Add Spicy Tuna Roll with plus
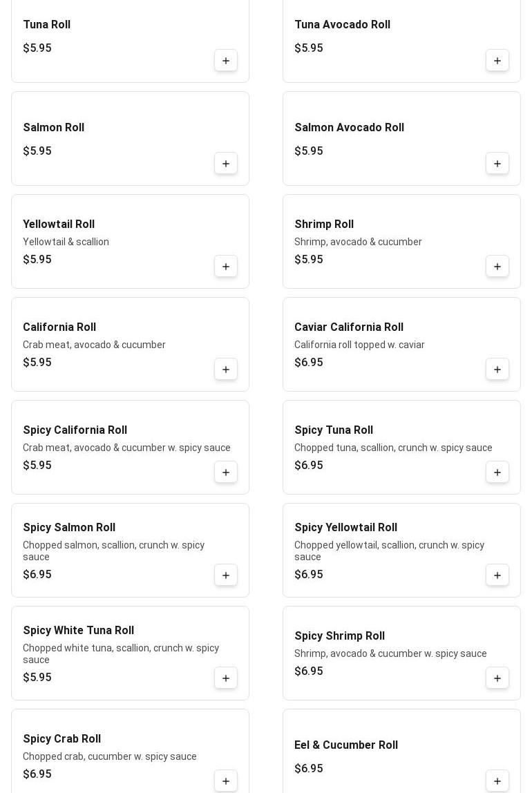 (497, 472)
